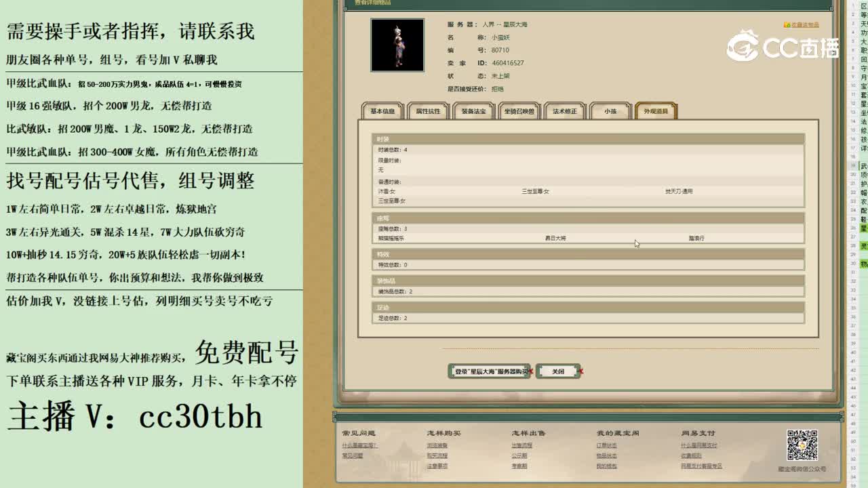Open the first link under 我的藏宝阁

[x=606, y=445]
